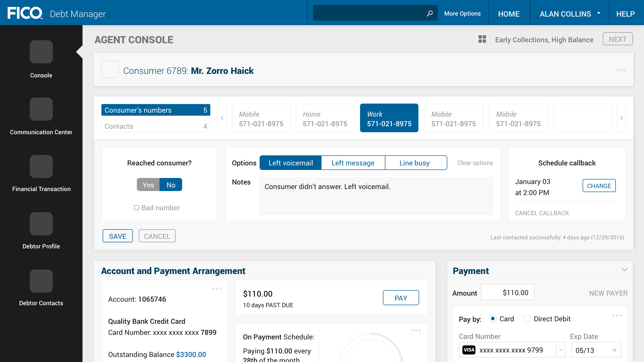Select the Consumer's numbers tab

coord(156,110)
